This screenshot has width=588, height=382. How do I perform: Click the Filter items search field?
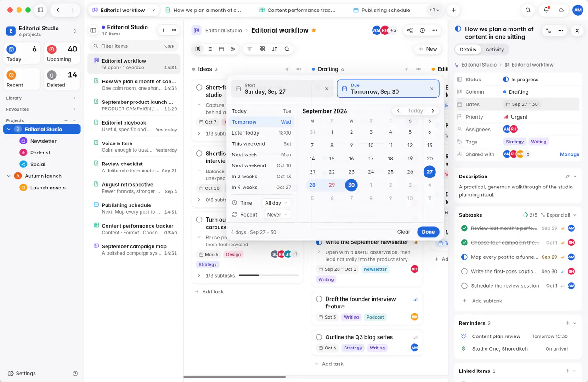coord(133,46)
